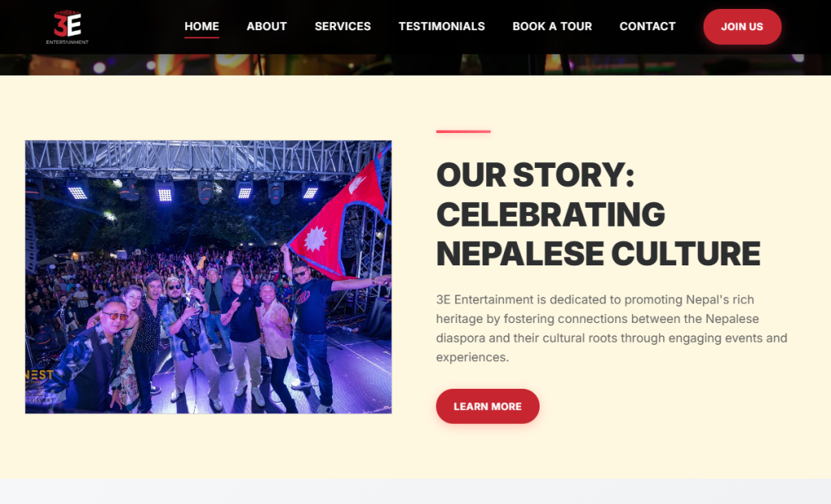
Task: Open the CONTACT page
Action: point(647,26)
